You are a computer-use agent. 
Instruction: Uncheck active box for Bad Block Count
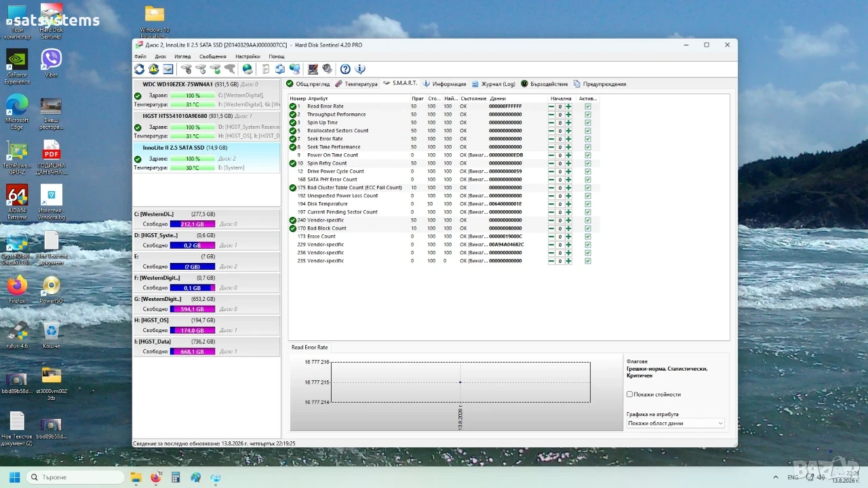point(587,228)
